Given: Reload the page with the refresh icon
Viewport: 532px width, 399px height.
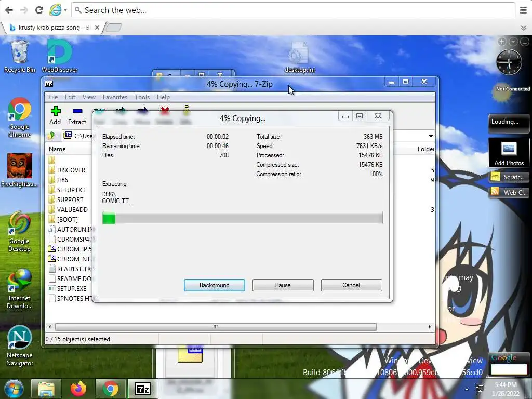Looking at the screenshot, I should [x=39, y=10].
